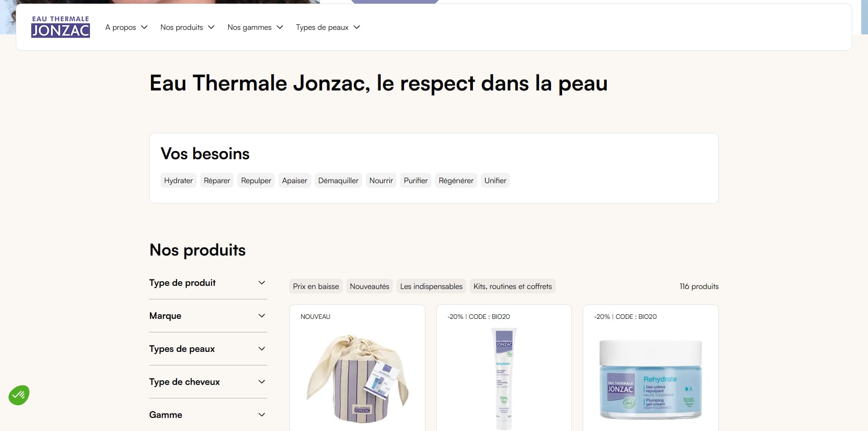Choose the Repulper need tag

tap(256, 180)
